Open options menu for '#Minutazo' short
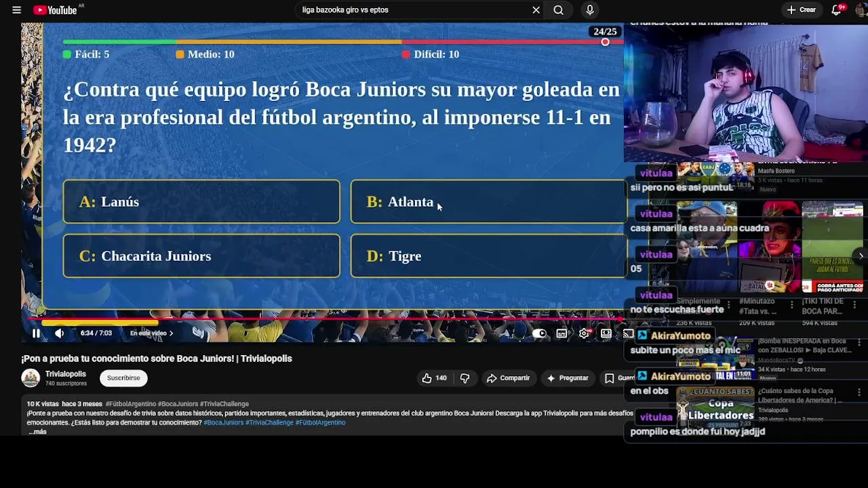 (x=792, y=305)
